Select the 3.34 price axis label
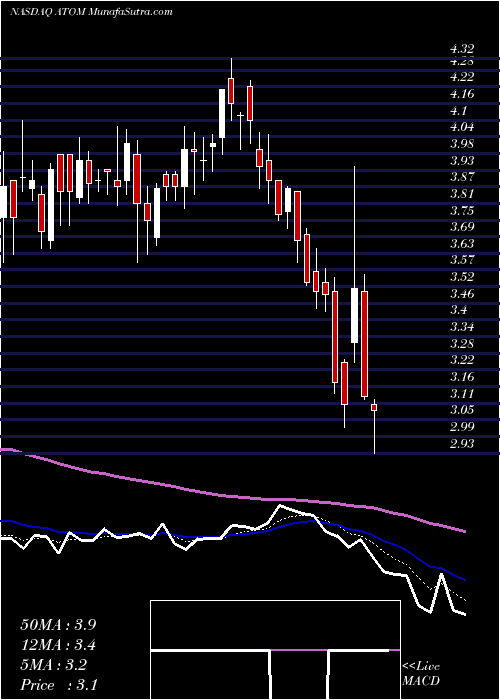500x700 pixels. (x=462, y=327)
